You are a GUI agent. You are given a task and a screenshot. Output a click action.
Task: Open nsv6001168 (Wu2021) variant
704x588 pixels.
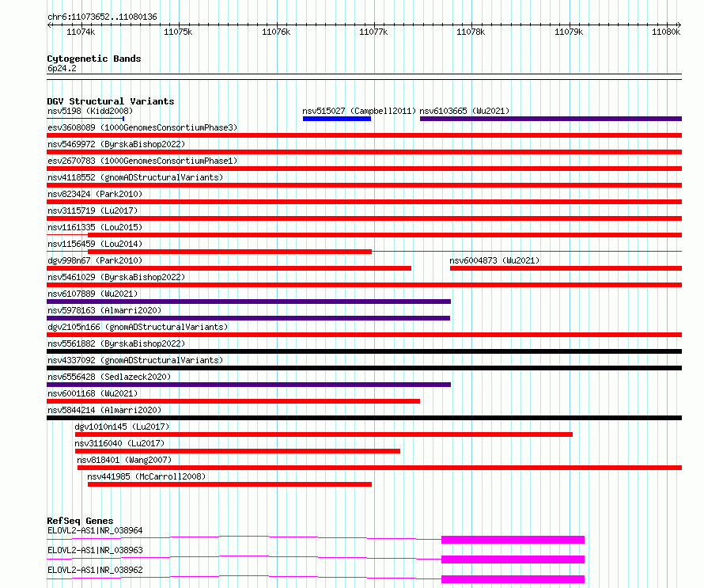coord(93,393)
